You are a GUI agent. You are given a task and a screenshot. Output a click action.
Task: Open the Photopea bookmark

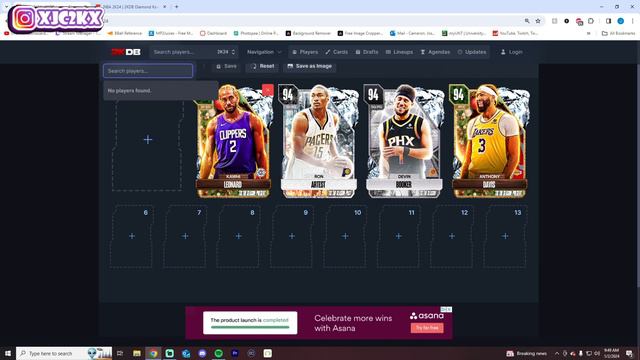tap(256, 33)
